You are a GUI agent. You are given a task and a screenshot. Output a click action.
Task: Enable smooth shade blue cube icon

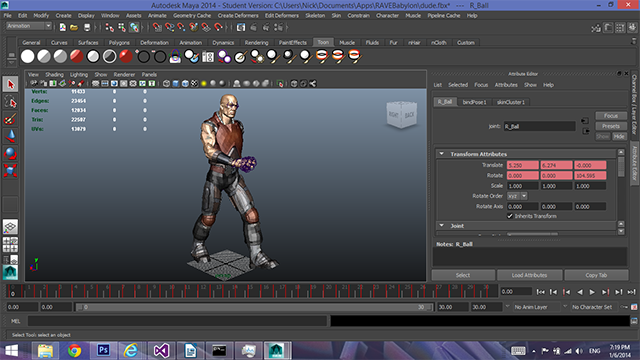[x=176, y=84]
